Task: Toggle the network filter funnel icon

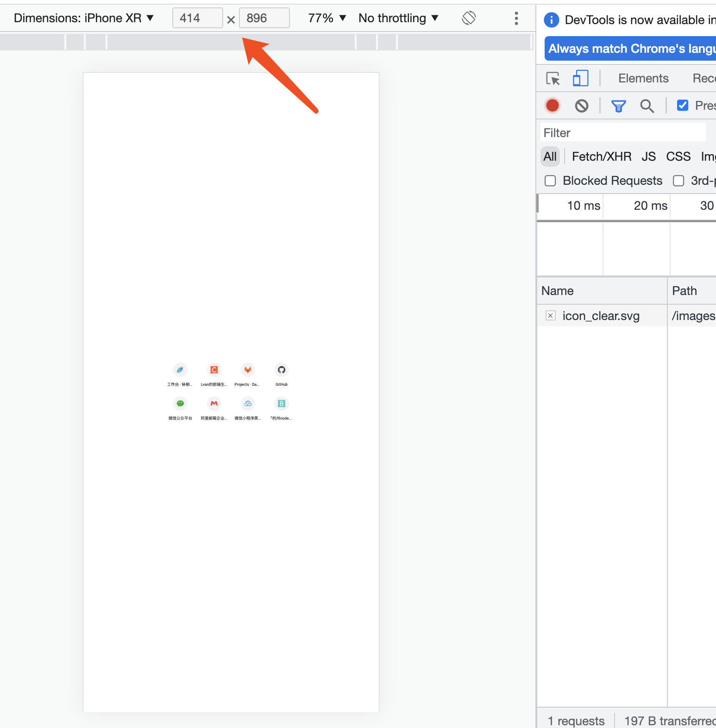Action: click(x=618, y=106)
